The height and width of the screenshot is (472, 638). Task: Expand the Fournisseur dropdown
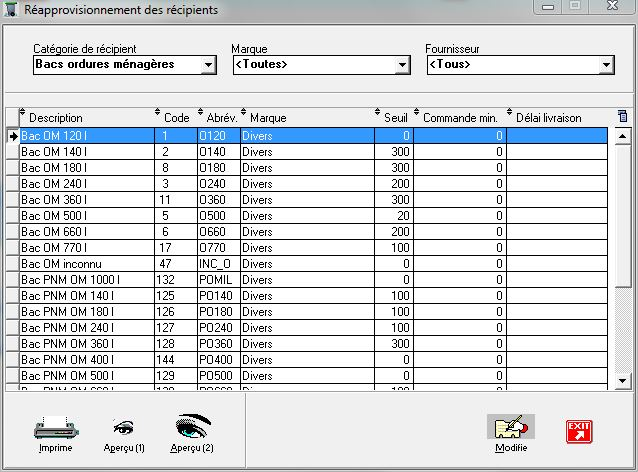click(606, 65)
